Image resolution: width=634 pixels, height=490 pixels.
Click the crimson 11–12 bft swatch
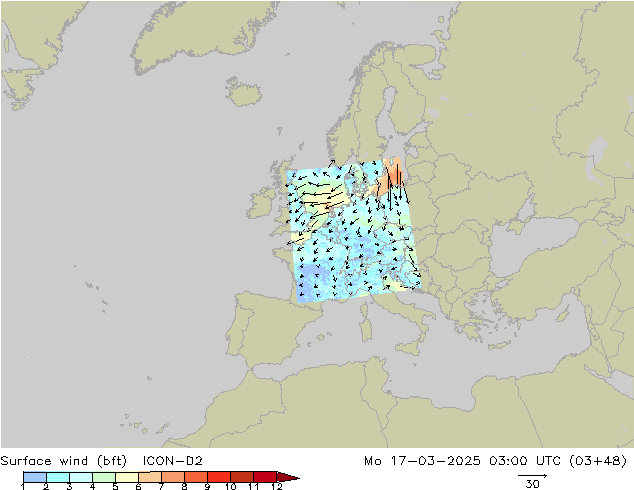pyautogui.click(x=265, y=477)
